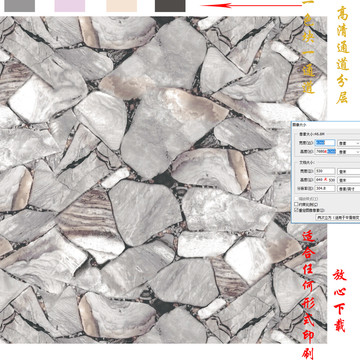
Task: Open the bicubic resample method dropdown
Action: [x=338, y=217]
